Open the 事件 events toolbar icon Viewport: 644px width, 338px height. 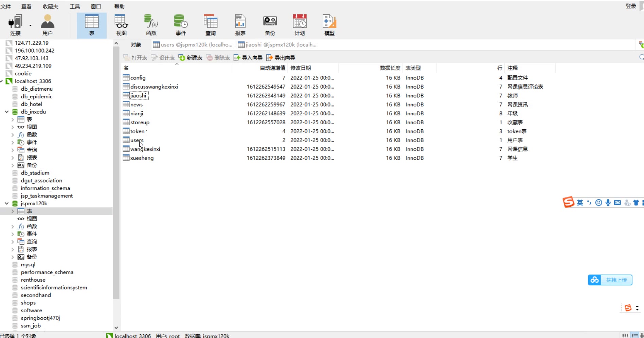[181, 25]
